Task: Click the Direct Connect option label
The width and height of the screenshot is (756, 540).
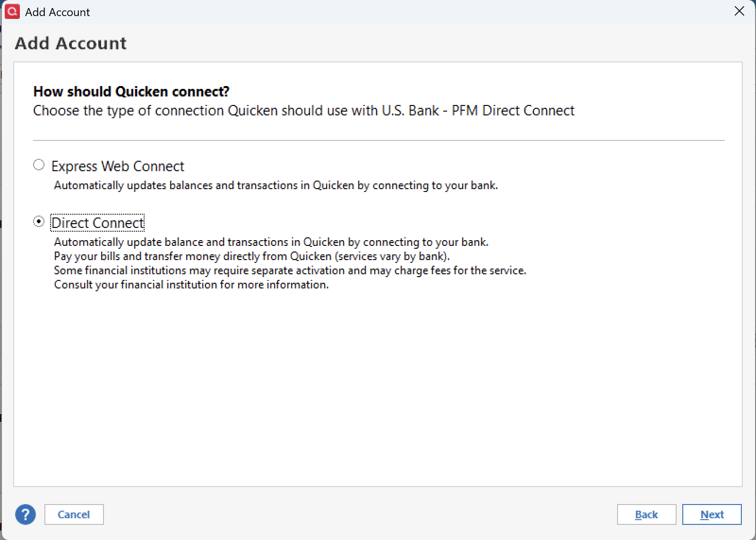Action: pos(97,222)
